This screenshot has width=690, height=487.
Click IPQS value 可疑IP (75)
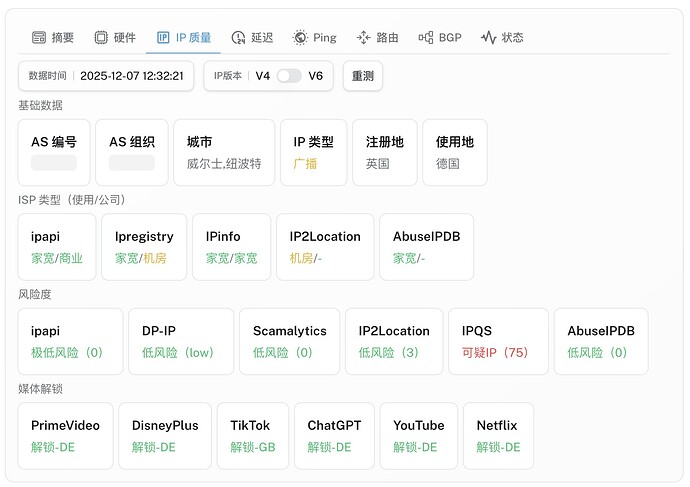pyautogui.click(x=495, y=352)
